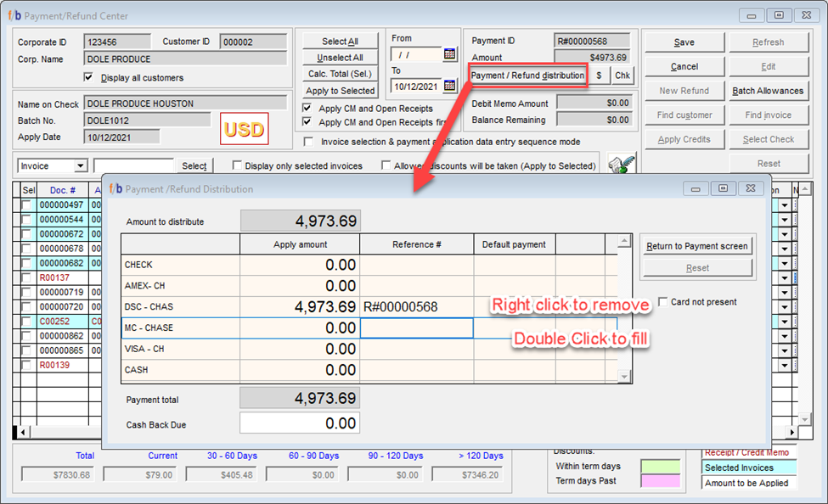Click the USD currency badge
Viewport: 828px width, 504px height.
click(244, 130)
